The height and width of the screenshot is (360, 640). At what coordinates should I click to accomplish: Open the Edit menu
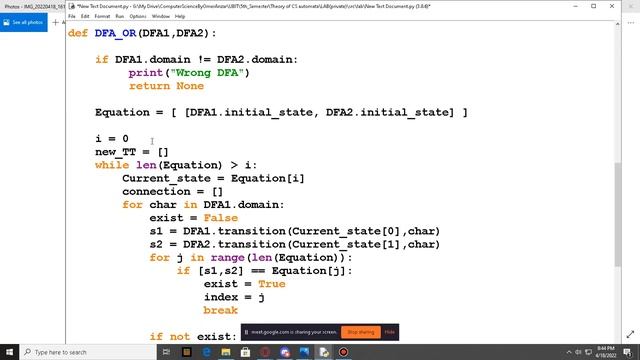(85, 16)
